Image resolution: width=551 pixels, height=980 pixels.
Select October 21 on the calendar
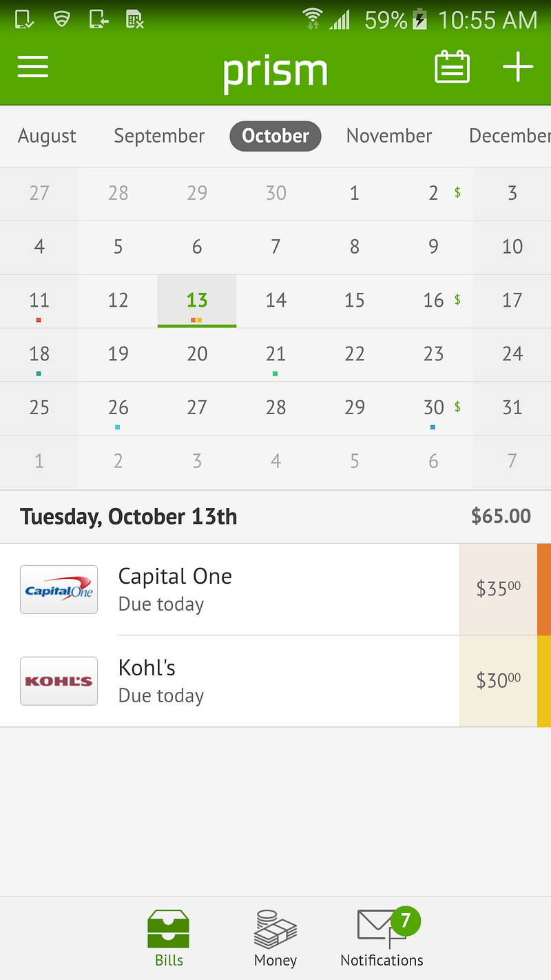(x=275, y=354)
